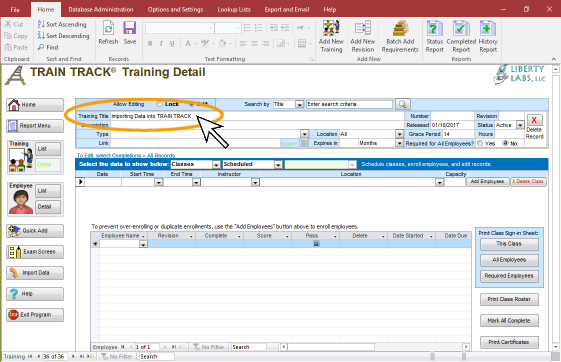Click the Refresh records icon
Image resolution: width=561 pixels, height=362 pixels.
[108, 28]
